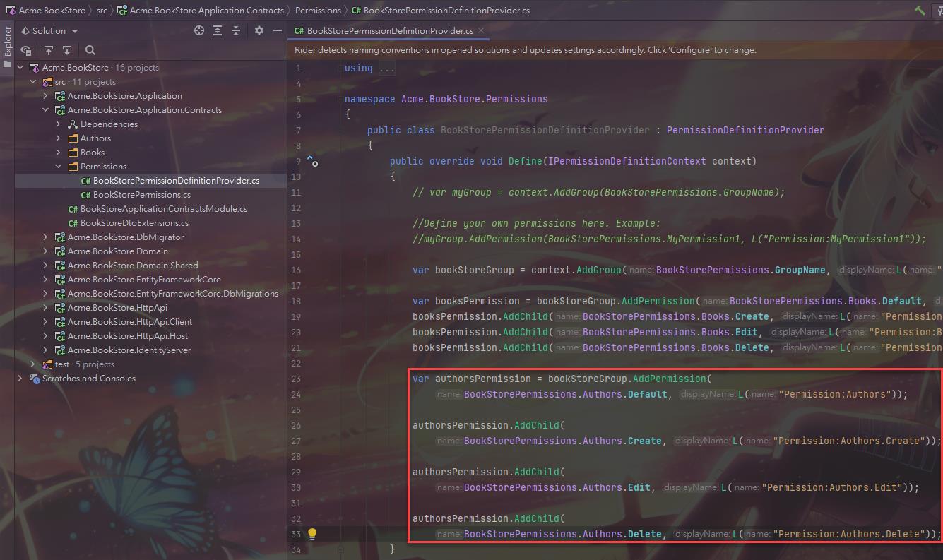Screen dimensions: 943x560
Task: Hide the Solution panel with the minimize dash
Action: pos(278,30)
